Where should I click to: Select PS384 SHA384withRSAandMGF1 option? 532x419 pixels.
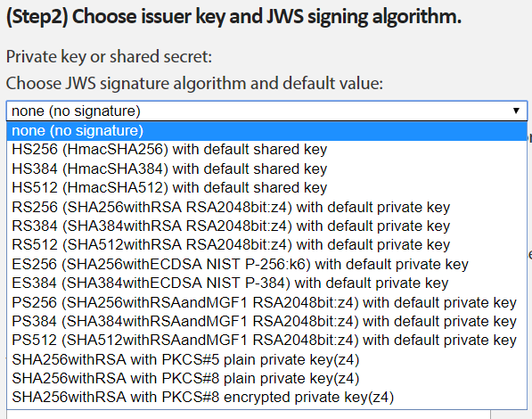point(267,321)
